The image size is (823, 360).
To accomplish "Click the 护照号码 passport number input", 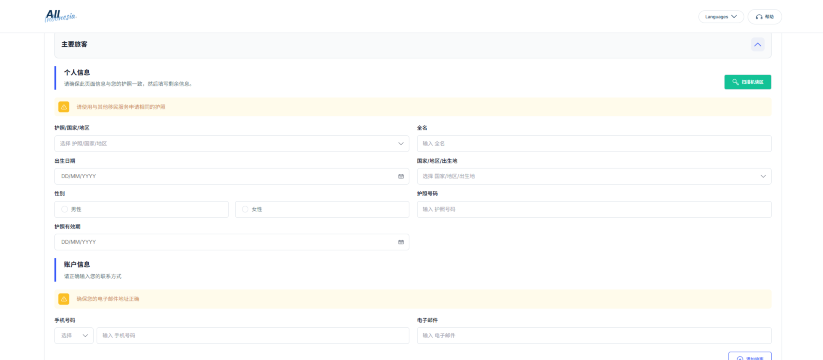I will 594,209.
